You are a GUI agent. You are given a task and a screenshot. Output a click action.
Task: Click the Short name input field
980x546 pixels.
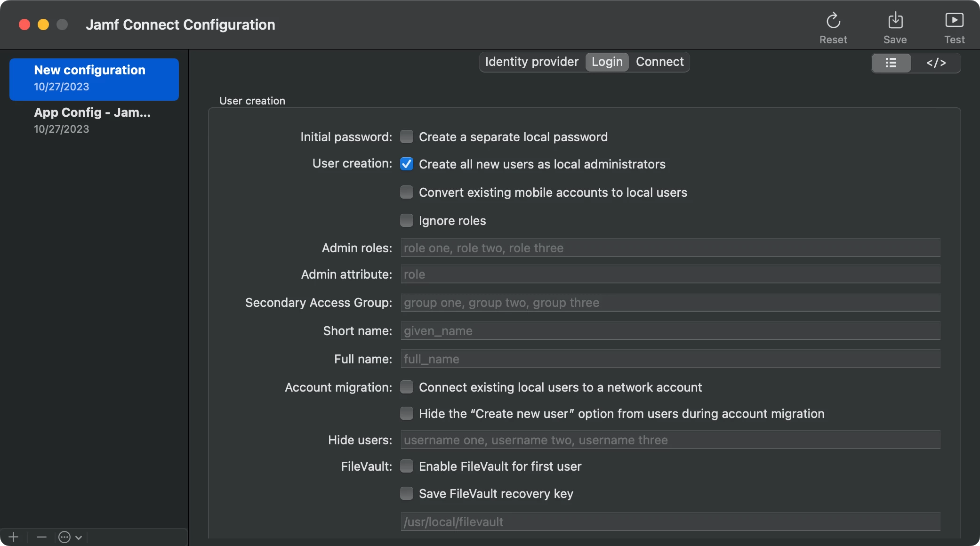coord(670,330)
